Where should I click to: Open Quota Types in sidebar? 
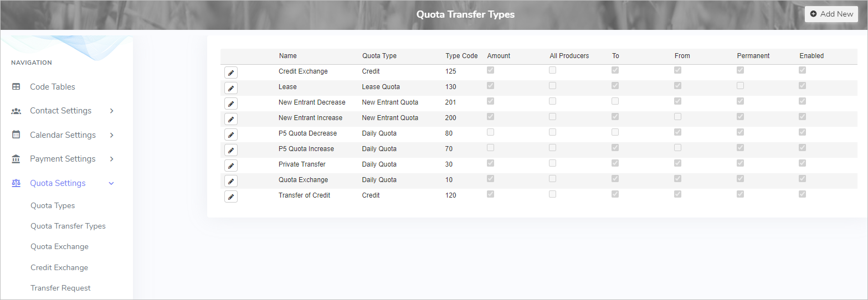53,205
